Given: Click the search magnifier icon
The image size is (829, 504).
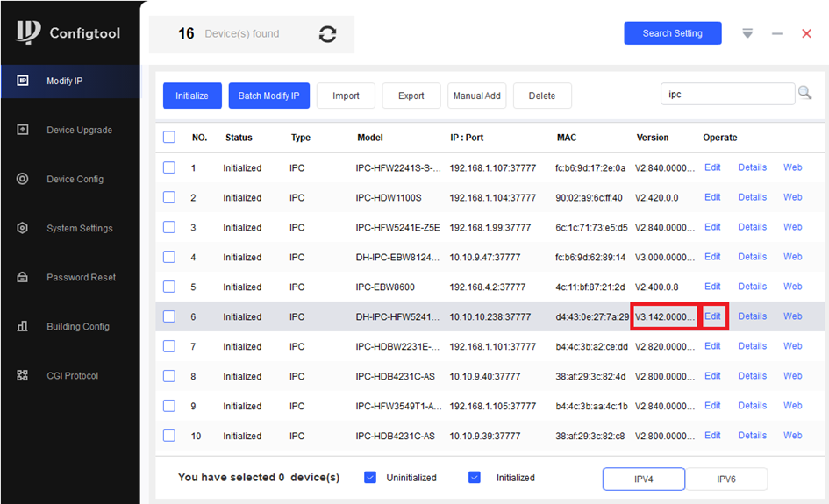Looking at the screenshot, I should click(804, 94).
